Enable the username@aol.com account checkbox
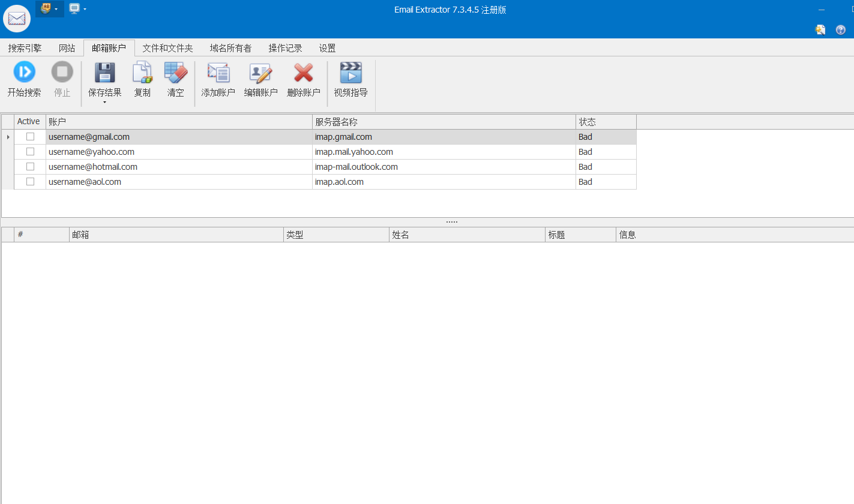 (29, 181)
